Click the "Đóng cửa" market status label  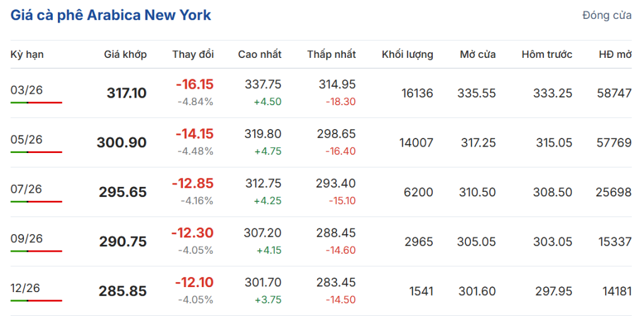tap(607, 16)
